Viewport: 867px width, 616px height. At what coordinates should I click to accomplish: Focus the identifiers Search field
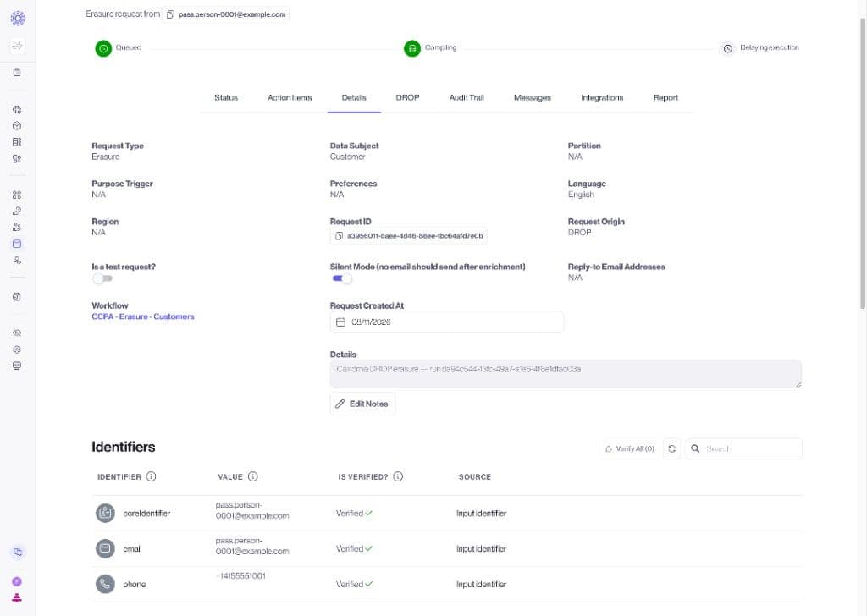pos(743,448)
